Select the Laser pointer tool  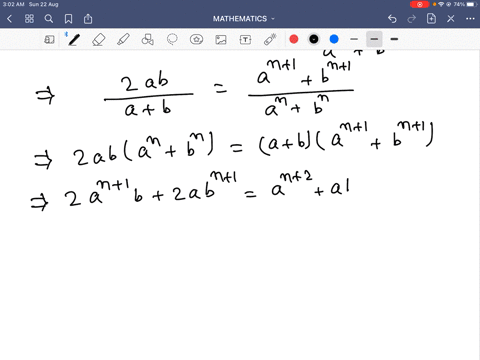point(270,39)
